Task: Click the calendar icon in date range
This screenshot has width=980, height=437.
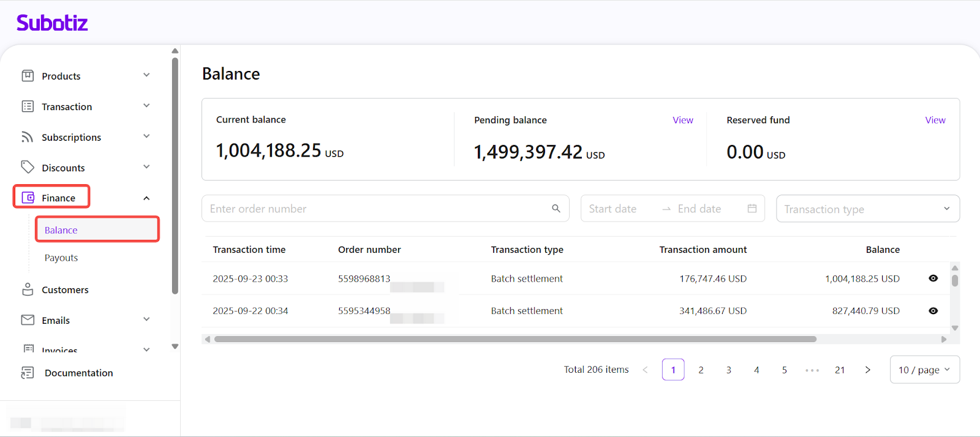Action: pos(752,209)
